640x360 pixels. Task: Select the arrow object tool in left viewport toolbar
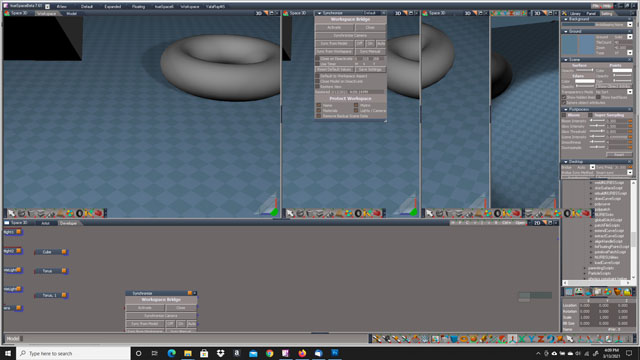coord(11,213)
